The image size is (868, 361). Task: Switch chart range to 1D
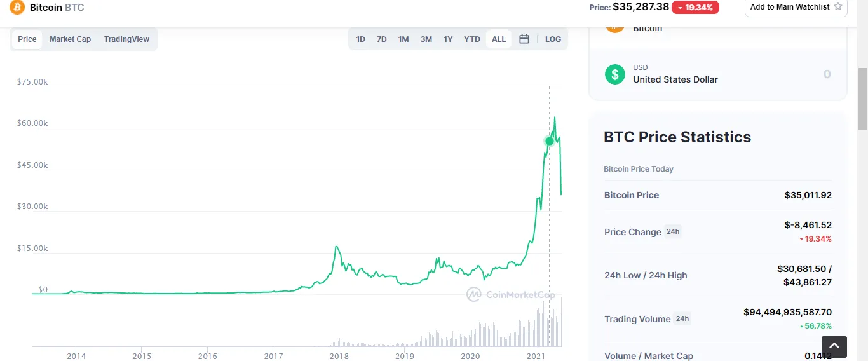pos(360,39)
